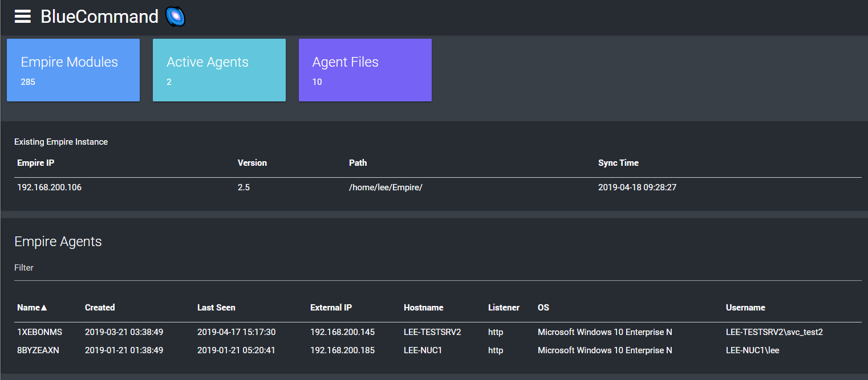Click the Empire IP column header
868x380 pixels.
pos(36,163)
